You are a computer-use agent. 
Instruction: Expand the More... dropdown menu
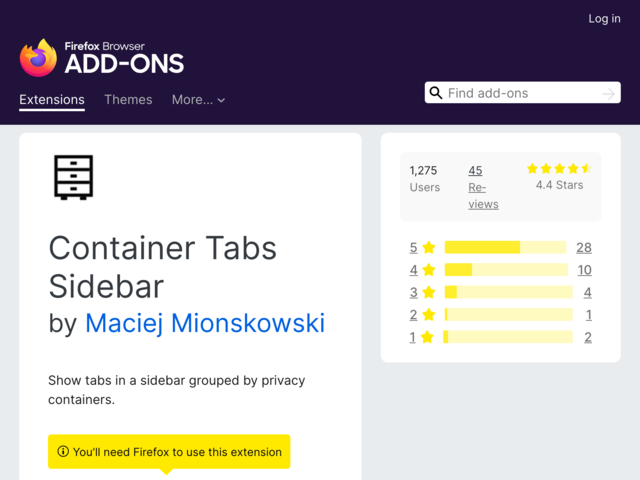pyautogui.click(x=198, y=100)
